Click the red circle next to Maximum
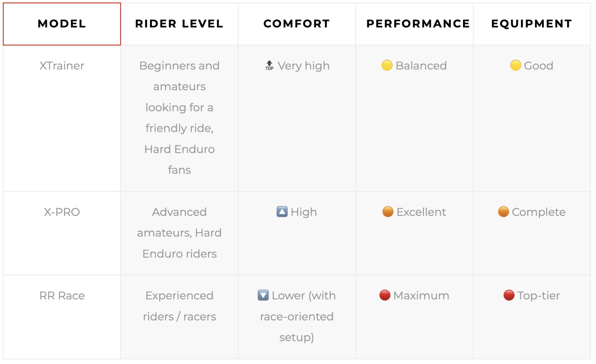 tap(385, 296)
